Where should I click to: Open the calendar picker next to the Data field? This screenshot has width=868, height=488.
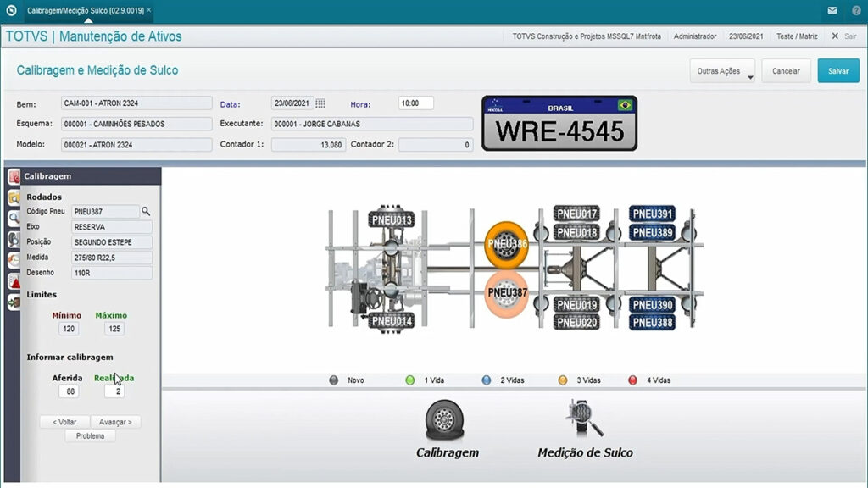pos(320,103)
